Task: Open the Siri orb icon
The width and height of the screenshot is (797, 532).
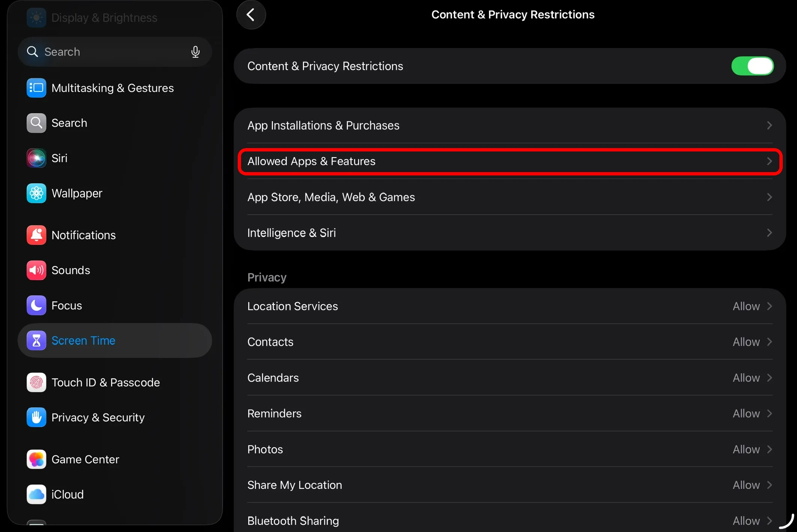Action: 36,158
